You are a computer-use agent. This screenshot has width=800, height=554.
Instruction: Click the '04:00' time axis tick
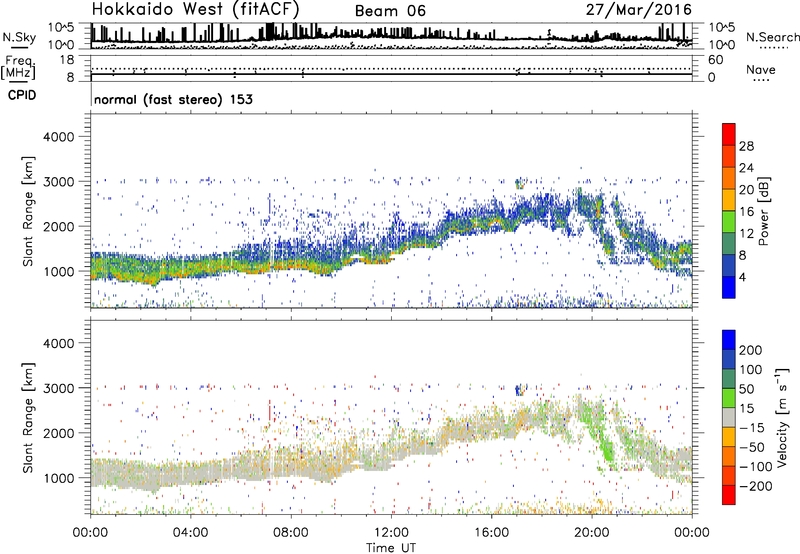[190, 533]
